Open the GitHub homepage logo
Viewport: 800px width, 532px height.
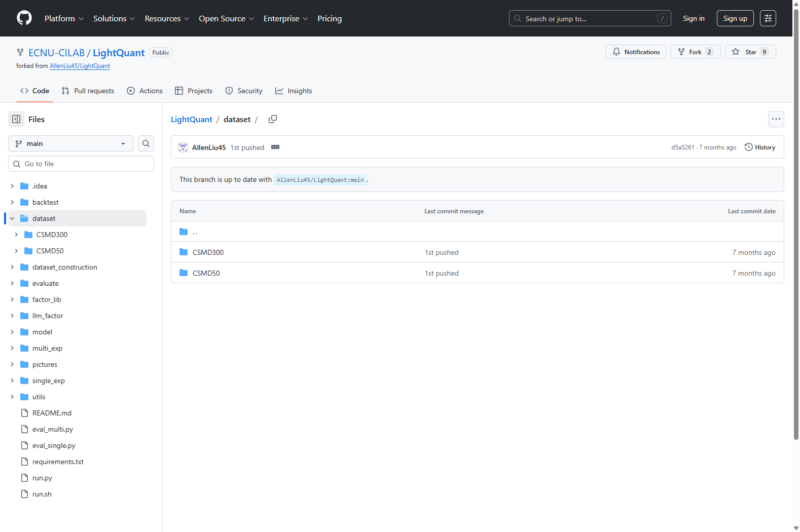tap(24, 18)
